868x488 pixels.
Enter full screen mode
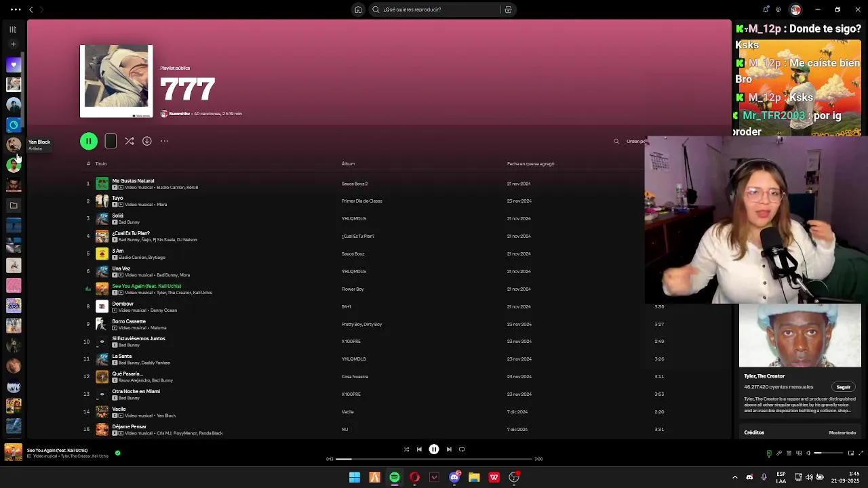pos(861,453)
